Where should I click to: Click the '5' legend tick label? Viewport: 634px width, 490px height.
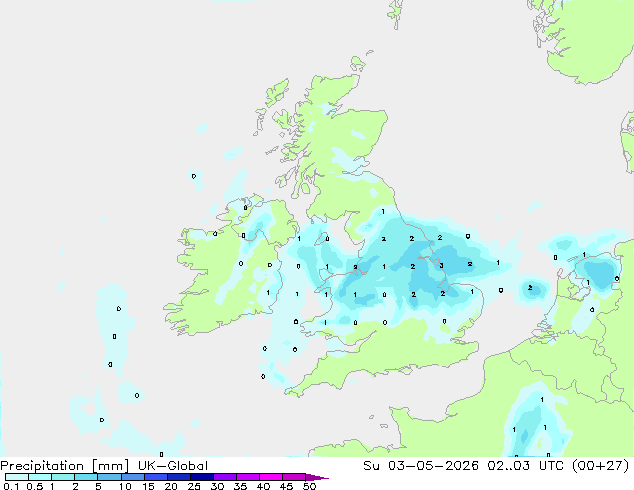[x=98, y=486]
